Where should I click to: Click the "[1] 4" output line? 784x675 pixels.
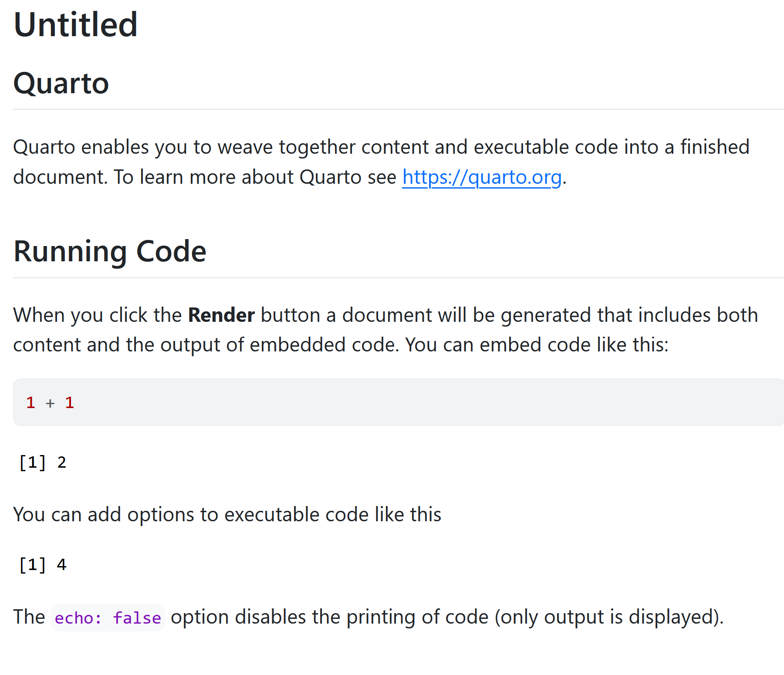pyautogui.click(x=42, y=565)
